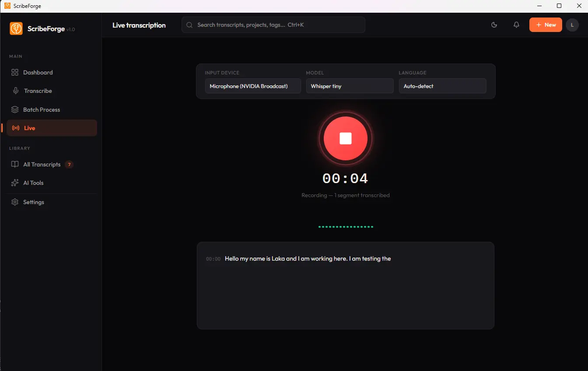Open the Auto-detect language dropdown

[x=442, y=86]
